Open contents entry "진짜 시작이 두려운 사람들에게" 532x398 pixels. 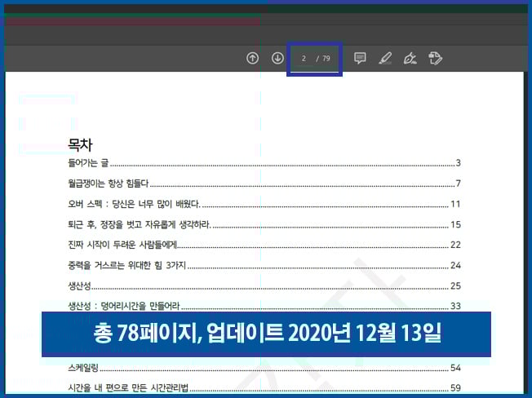[x=122, y=245]
